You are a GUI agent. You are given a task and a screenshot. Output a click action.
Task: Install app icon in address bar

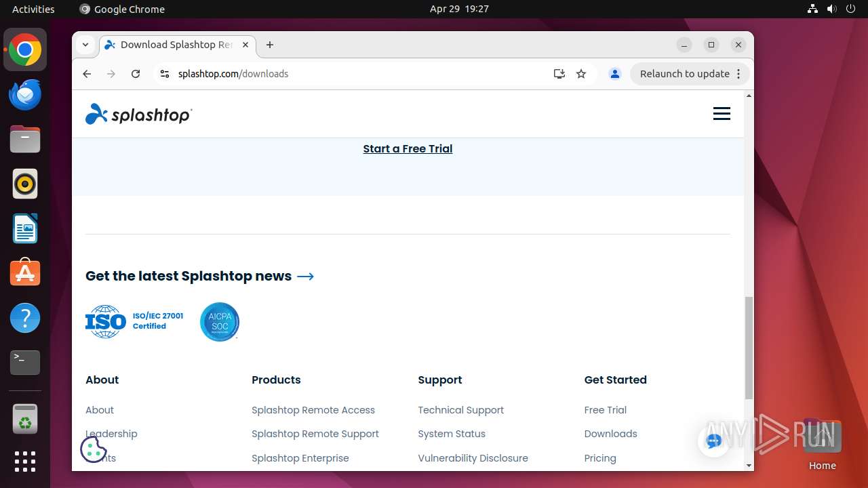[559, 74]
